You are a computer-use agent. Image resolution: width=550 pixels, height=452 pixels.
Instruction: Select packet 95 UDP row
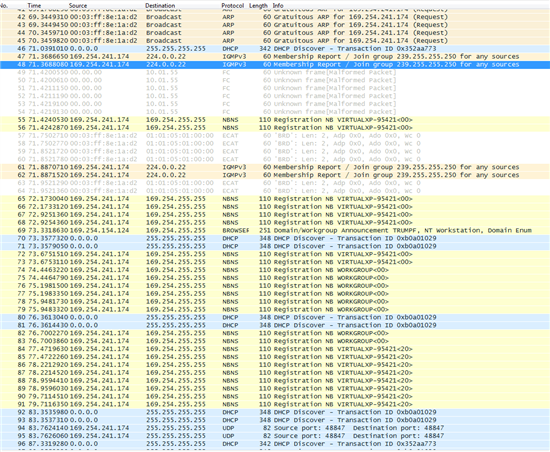coord(275,436)
